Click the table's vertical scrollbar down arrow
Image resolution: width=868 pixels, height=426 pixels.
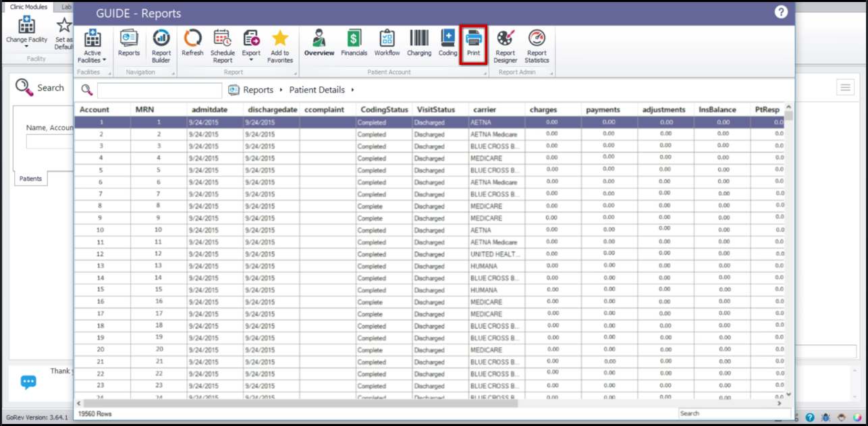coord(788,394)
